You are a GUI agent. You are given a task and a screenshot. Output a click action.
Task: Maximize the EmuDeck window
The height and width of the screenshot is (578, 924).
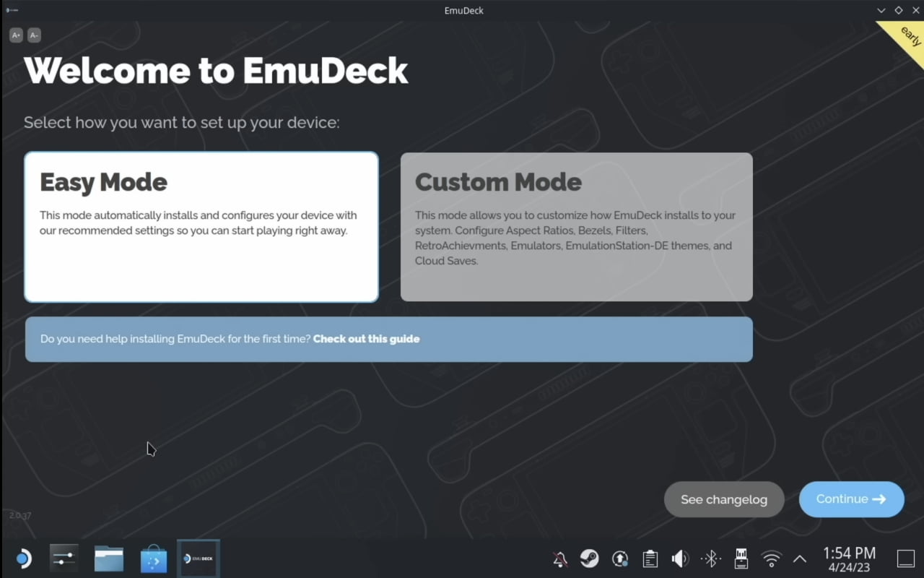pos(899,10)
